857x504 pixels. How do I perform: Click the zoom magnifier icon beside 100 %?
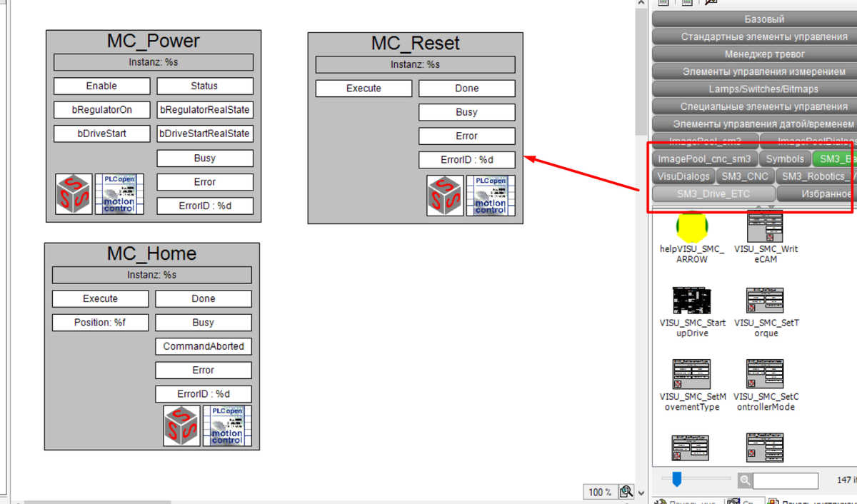[626, 492]
